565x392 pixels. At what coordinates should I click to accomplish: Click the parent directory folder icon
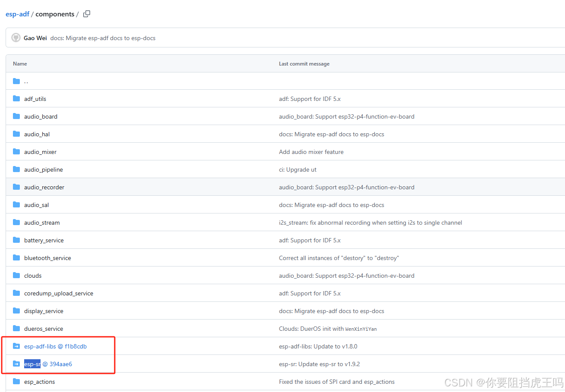tap(16, 81)
